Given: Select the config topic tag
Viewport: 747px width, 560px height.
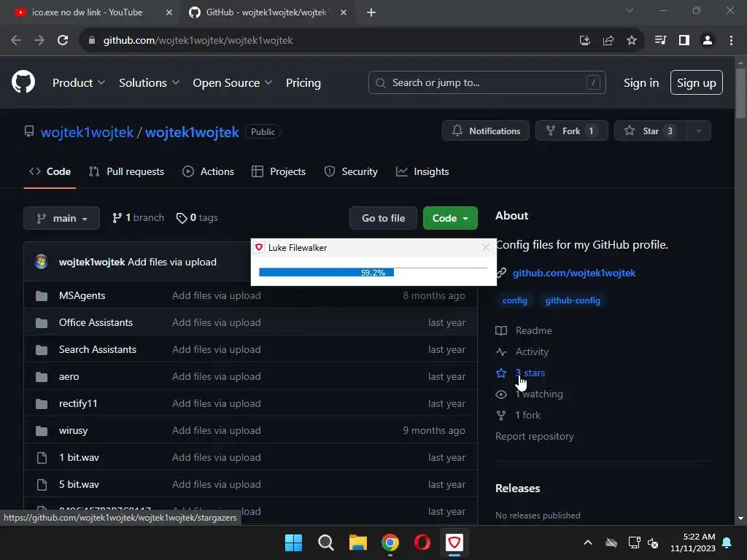Looking at the screenshot, I should (514, 300).
